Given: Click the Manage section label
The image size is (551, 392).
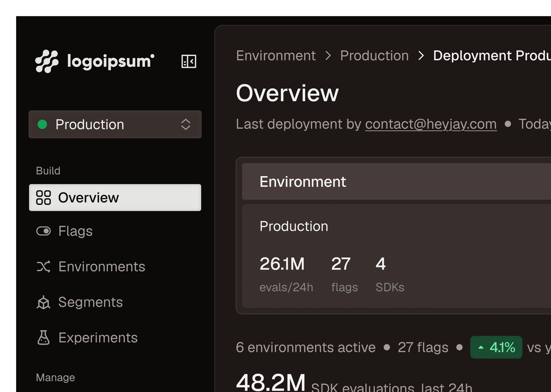Looking at the screenshot, I should (56, 378).
